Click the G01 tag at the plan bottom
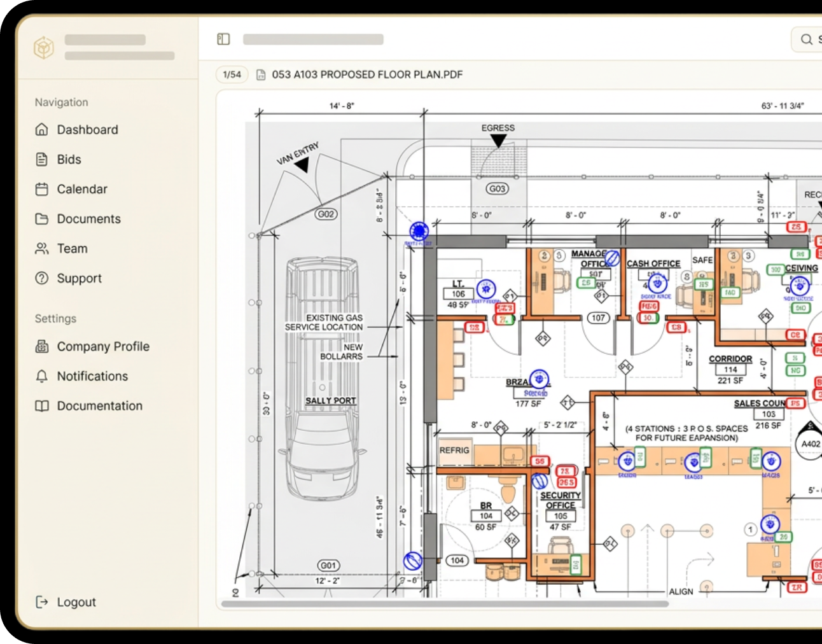 click(x=328, y=565)
